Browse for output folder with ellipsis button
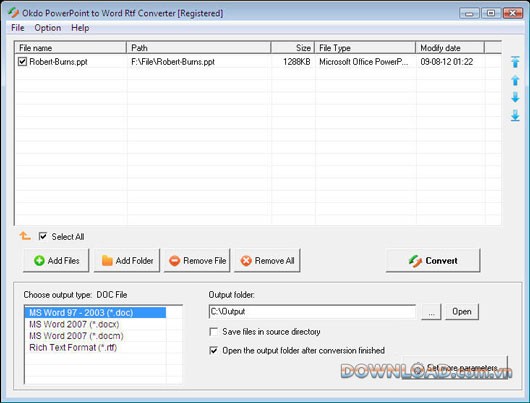The image size is (530, 403). point(431,312)
